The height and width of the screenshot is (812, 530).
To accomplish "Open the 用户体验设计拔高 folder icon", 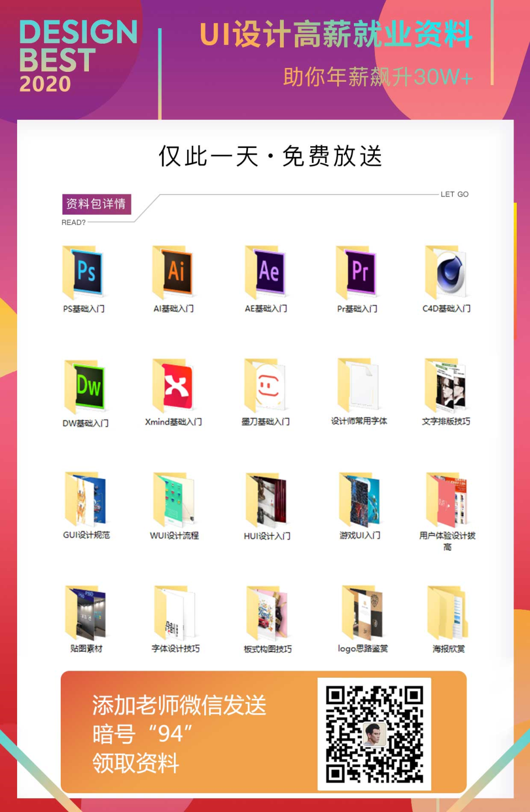I will [x=447, y=499].
